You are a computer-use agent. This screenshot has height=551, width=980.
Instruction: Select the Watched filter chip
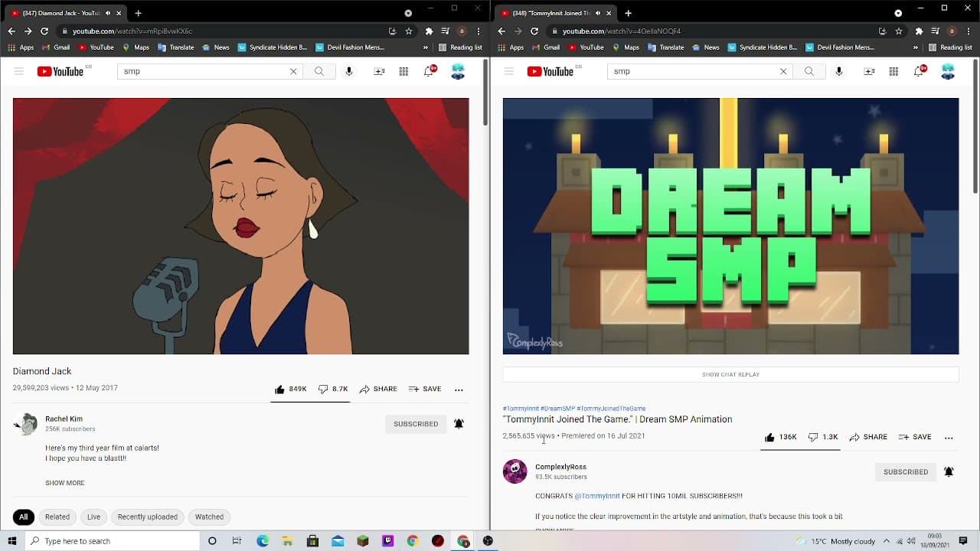209,517
